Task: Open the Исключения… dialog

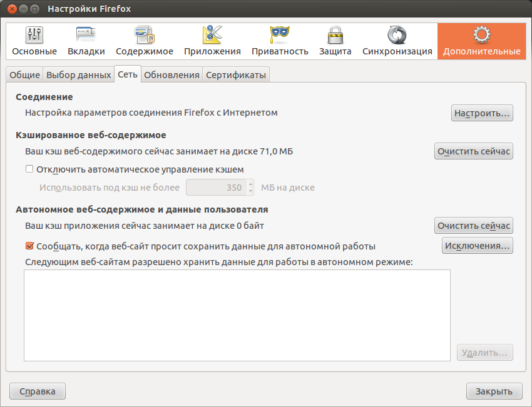Action: [x=478, y=246]
